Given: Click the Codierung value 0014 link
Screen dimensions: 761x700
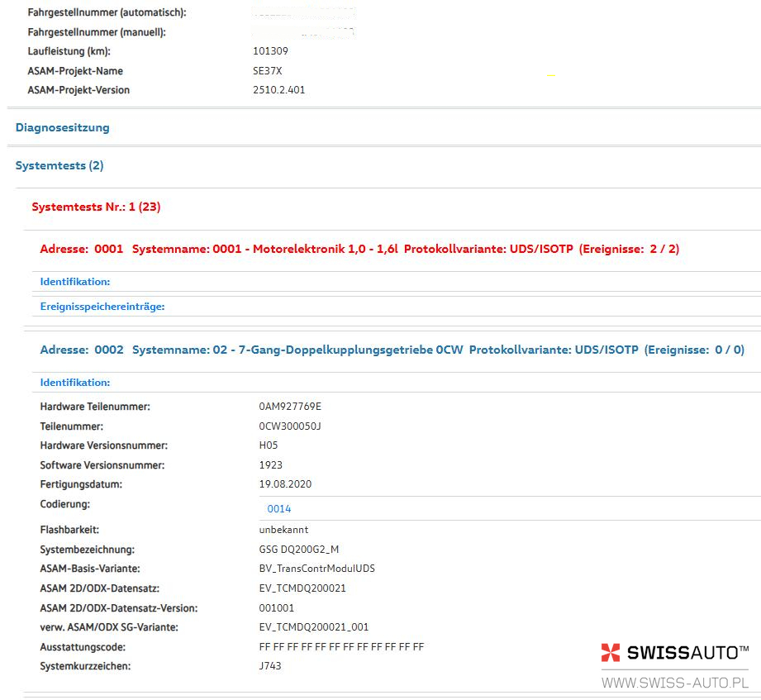Looking at the screenshot, I should pos(279,509).
